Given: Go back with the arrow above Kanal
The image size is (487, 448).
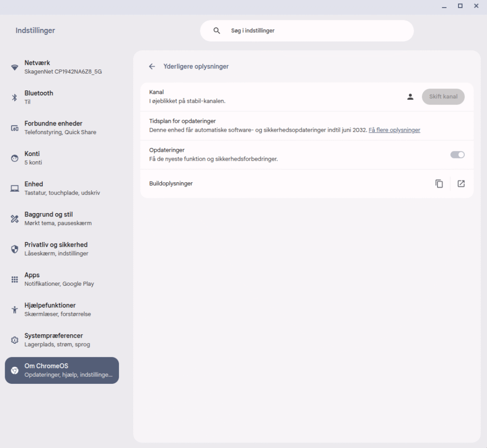Looking at the screenshot, I should [x=152, y=66].
